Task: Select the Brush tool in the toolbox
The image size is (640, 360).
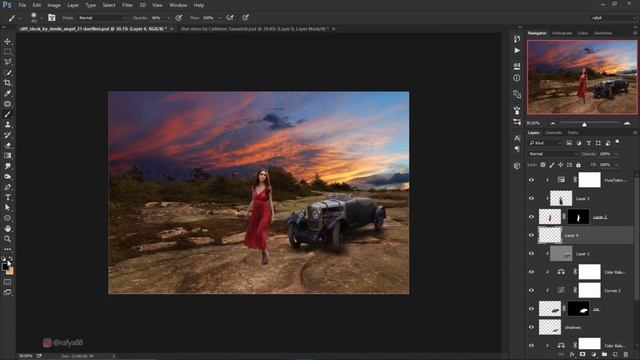Action: [x=7, y=114]
